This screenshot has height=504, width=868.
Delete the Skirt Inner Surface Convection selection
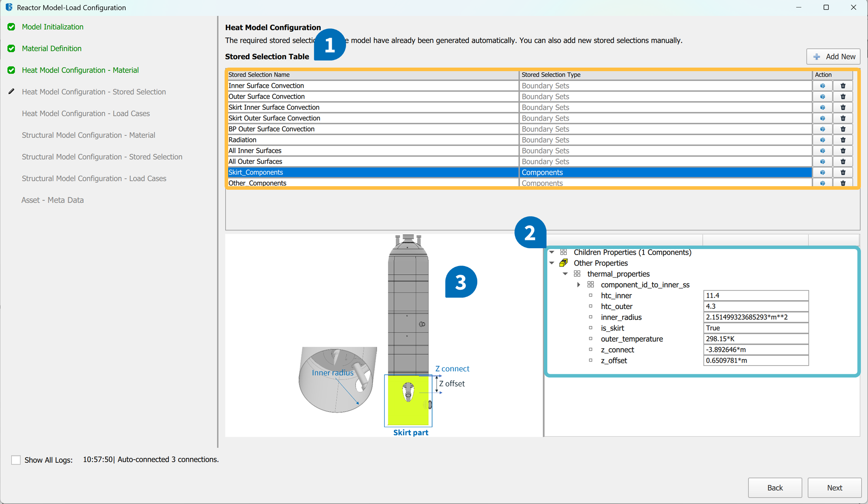(x=843, y=108)
